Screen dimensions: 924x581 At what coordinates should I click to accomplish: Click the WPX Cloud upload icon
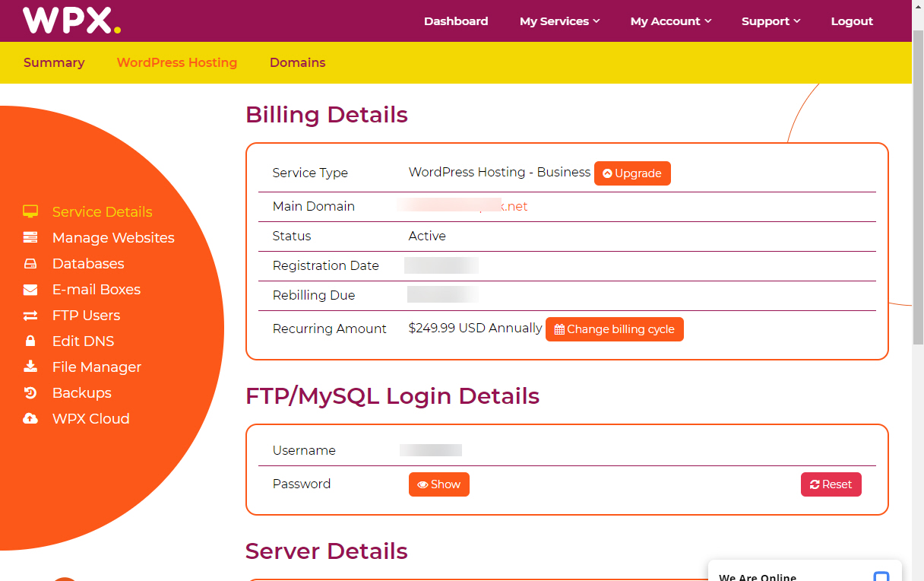[30, 419]
